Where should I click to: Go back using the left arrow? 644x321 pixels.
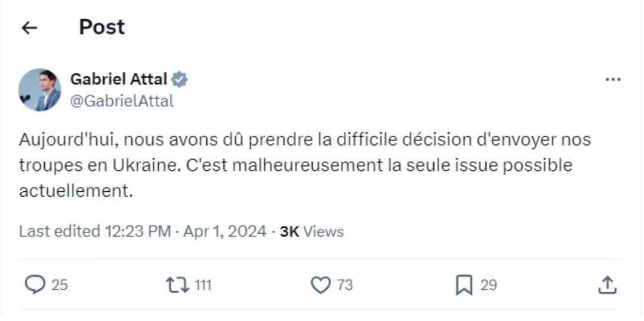[x=29, y=28]
